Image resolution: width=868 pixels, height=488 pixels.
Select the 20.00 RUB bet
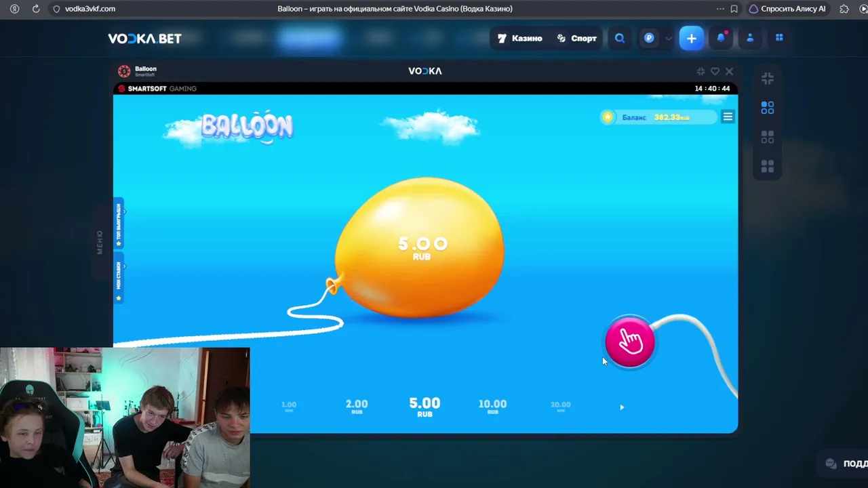pyautogui.click(x=560, y=406)
